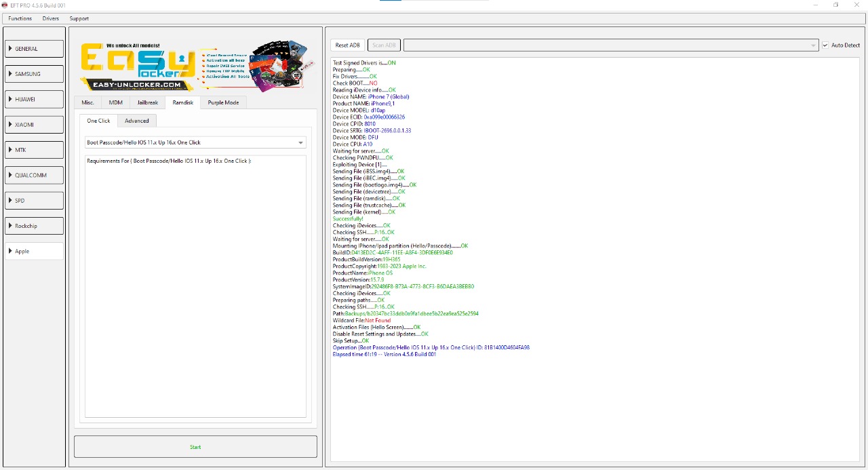Click the 'Device MODEL: d10ap' log line
This screenshot has height=470, width=868.
tap(359, 111)
